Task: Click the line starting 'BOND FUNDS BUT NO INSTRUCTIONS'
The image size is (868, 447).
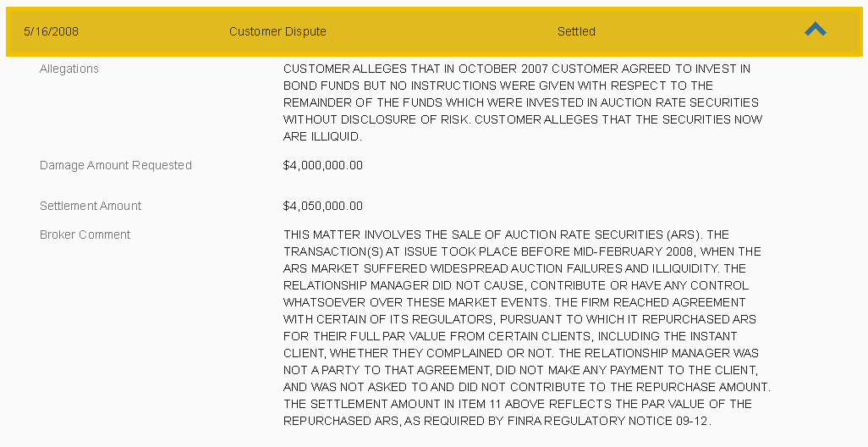Action: (x=497, y=86)
